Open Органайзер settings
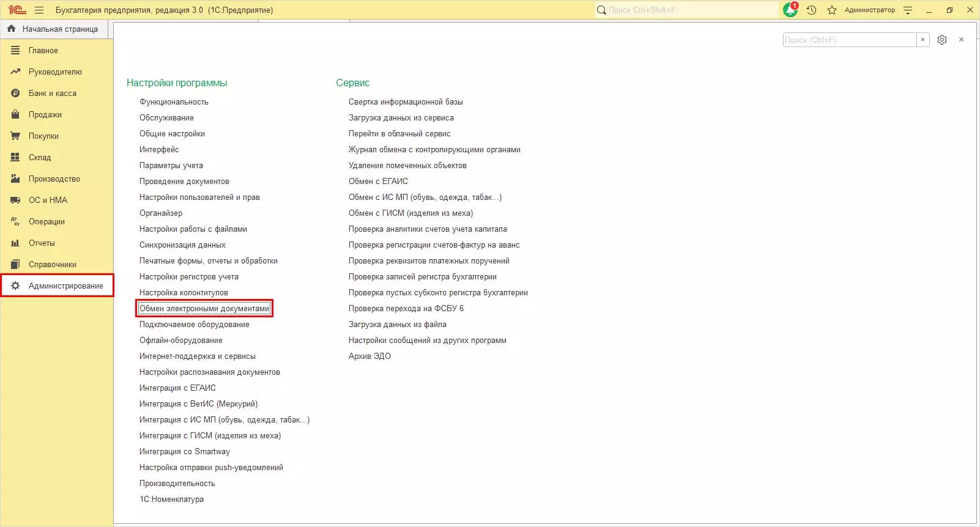 (x=161, y=213)
